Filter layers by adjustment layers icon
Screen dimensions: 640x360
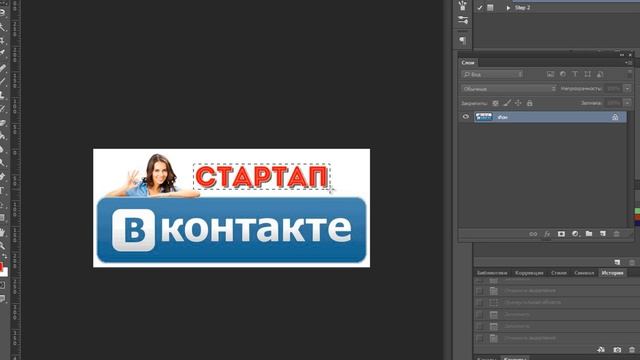point(563,74)
